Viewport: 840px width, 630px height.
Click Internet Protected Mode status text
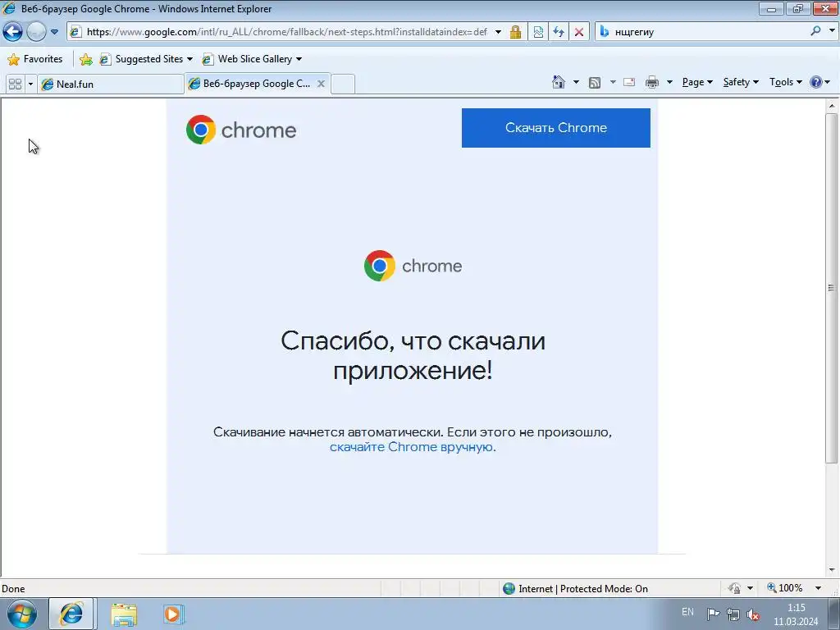(x=583, y=589)
